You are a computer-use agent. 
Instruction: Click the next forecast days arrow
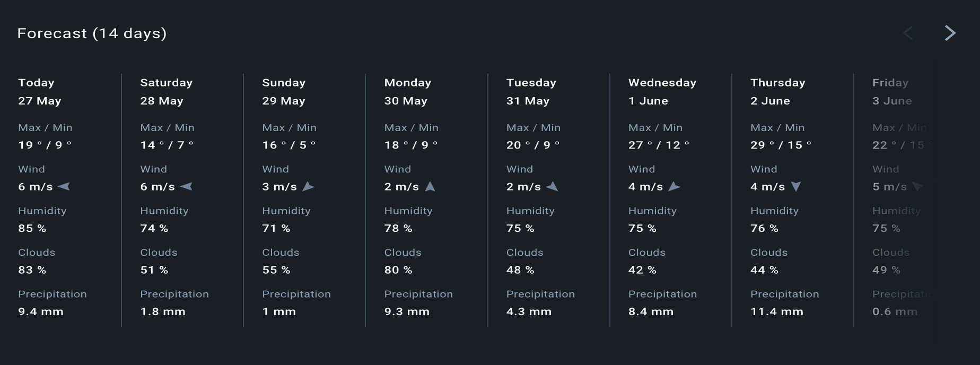(950, 33)
